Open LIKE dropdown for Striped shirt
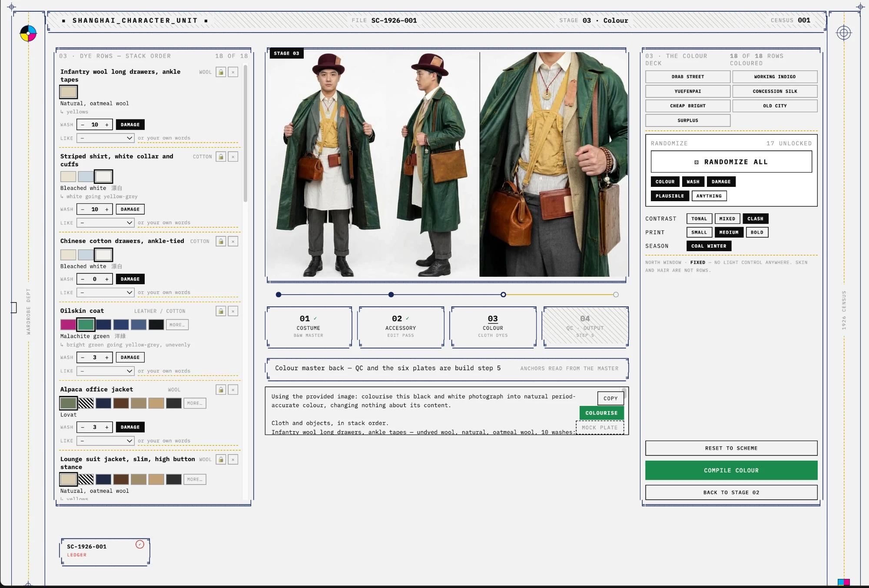This screenshot has height=588, width=869. [x=106, y=223]
